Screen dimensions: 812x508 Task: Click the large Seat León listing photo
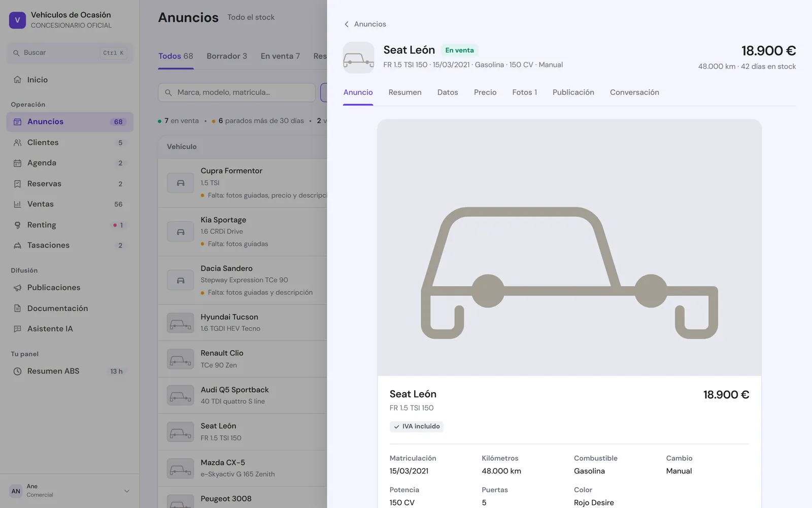point(569,247)
